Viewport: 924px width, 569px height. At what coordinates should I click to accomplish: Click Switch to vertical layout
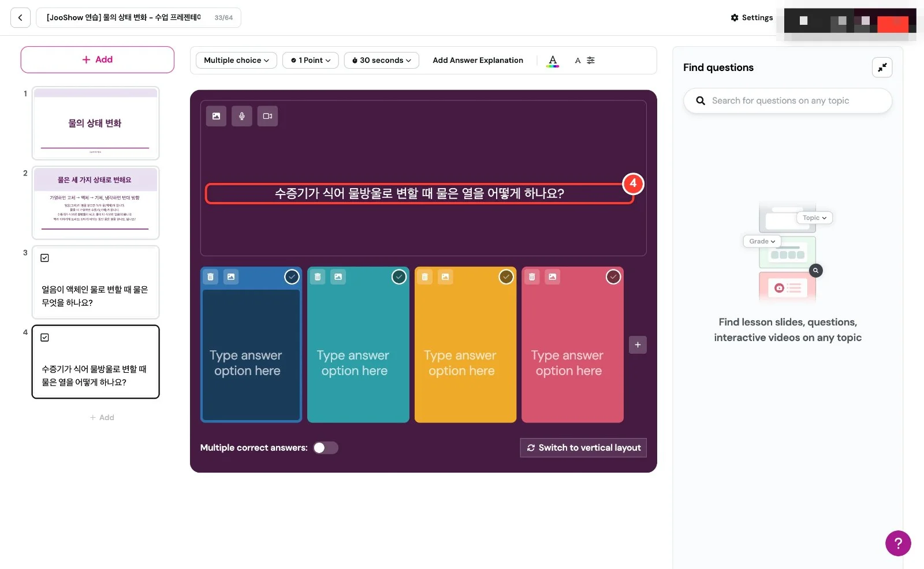[583, 448]
